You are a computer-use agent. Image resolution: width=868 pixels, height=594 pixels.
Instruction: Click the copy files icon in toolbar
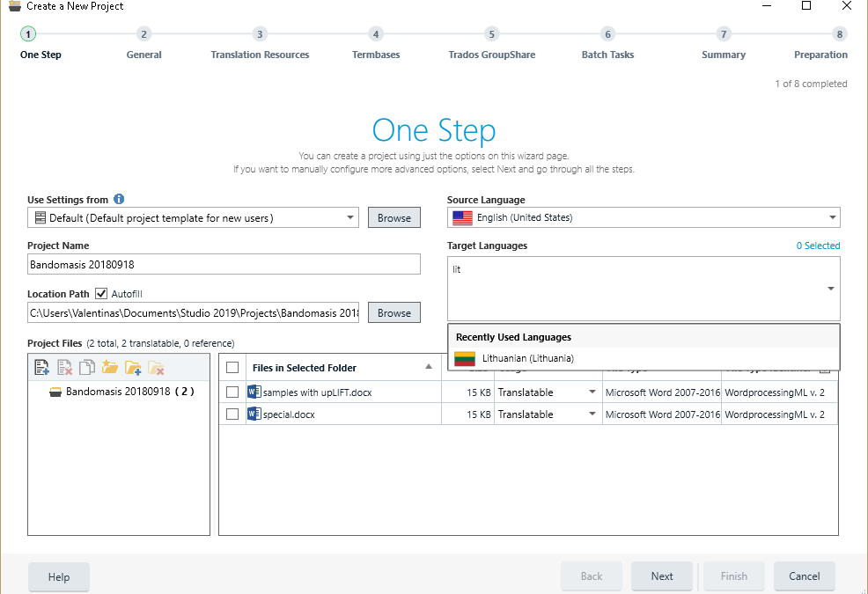tap(87, 367)
